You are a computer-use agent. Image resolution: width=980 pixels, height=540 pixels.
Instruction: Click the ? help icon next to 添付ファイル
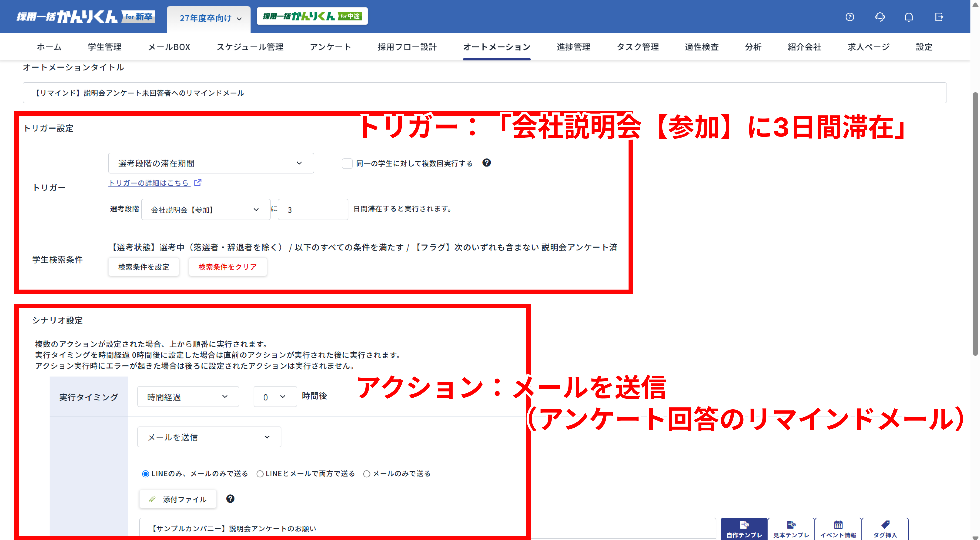click(x=230, y=498)
